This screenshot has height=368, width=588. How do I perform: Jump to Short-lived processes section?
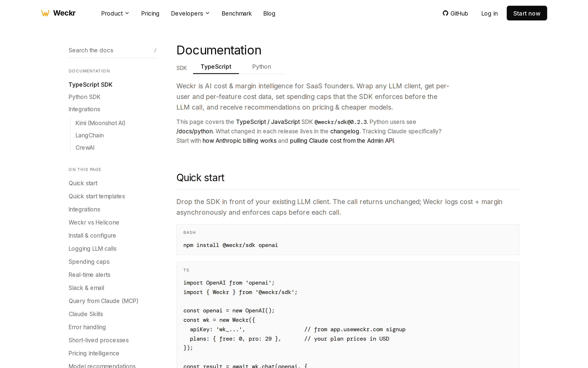click(98, 340)
